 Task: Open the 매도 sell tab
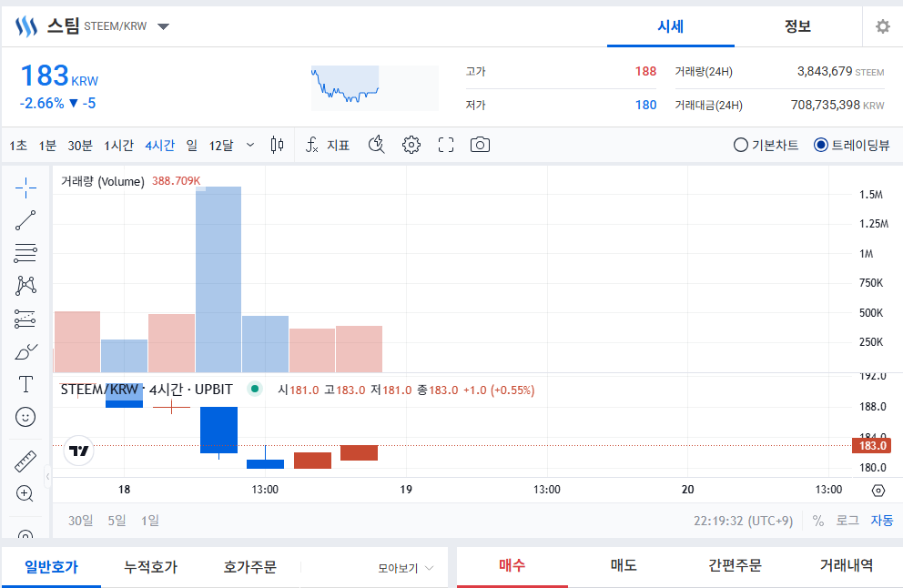[624, 565]
